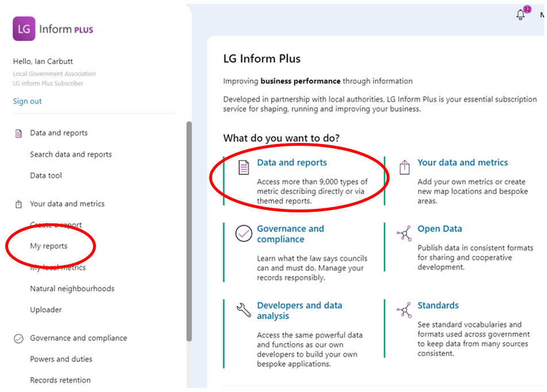Click the LG Inform Plus logo
547x392 pixels.
click(53, 29)
